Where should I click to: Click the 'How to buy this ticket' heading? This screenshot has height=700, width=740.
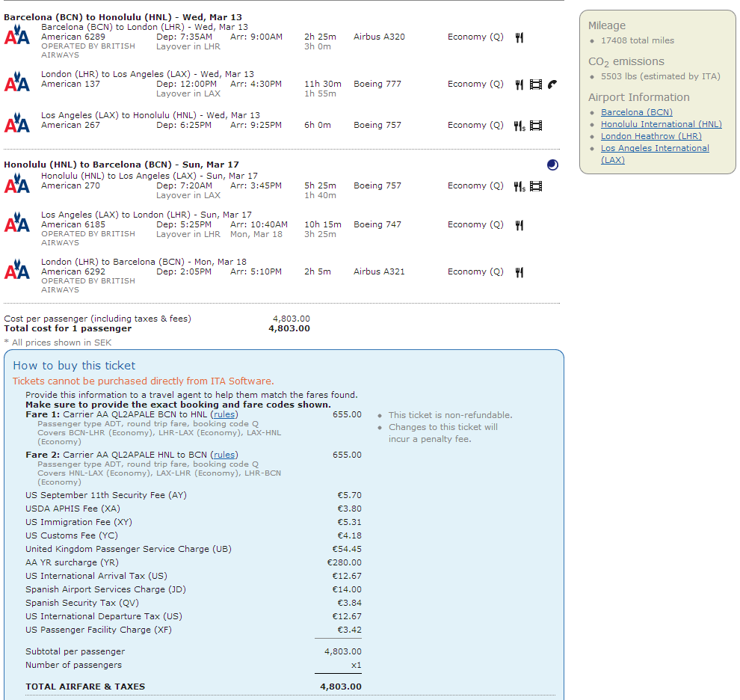[74, 366]
